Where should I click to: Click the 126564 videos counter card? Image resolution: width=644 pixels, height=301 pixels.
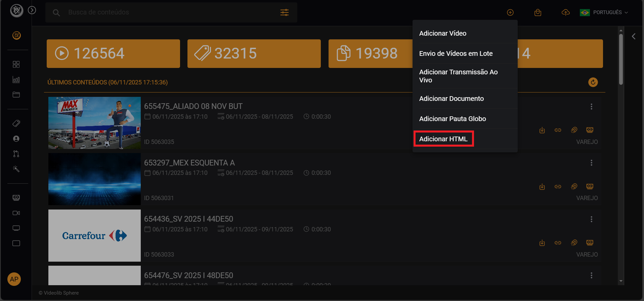[113, 53]
